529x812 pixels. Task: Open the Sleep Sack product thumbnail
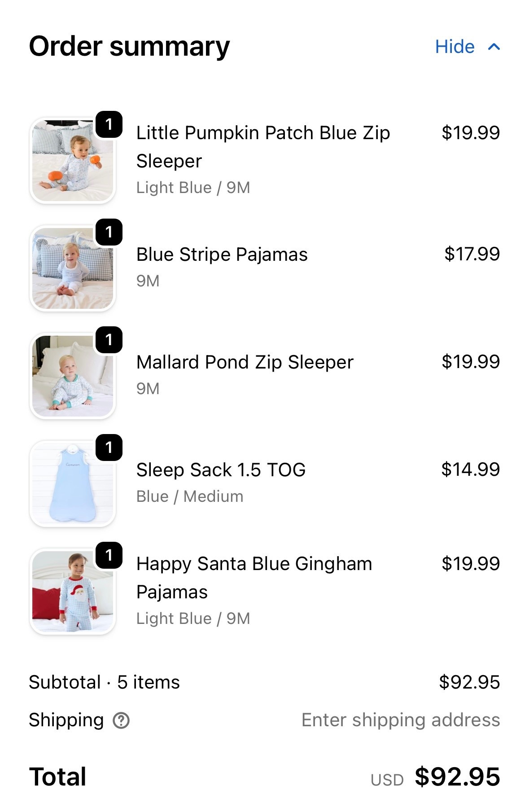pyautogui.click(x=72, y=484)
